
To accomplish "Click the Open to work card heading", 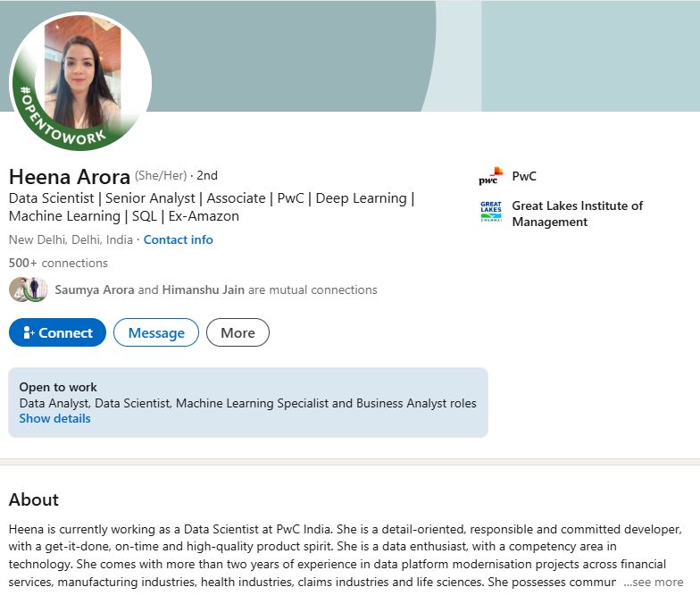I will [x=58, y=387].
